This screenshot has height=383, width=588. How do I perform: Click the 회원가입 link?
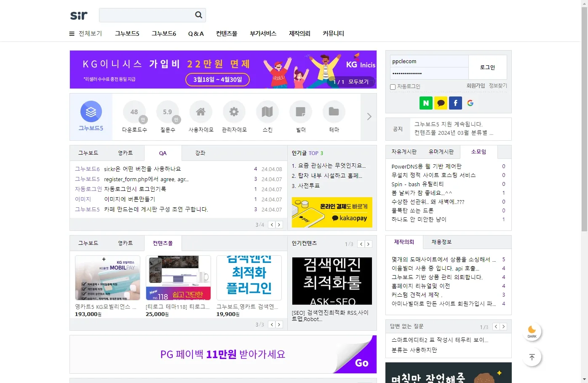pos(476,86)
